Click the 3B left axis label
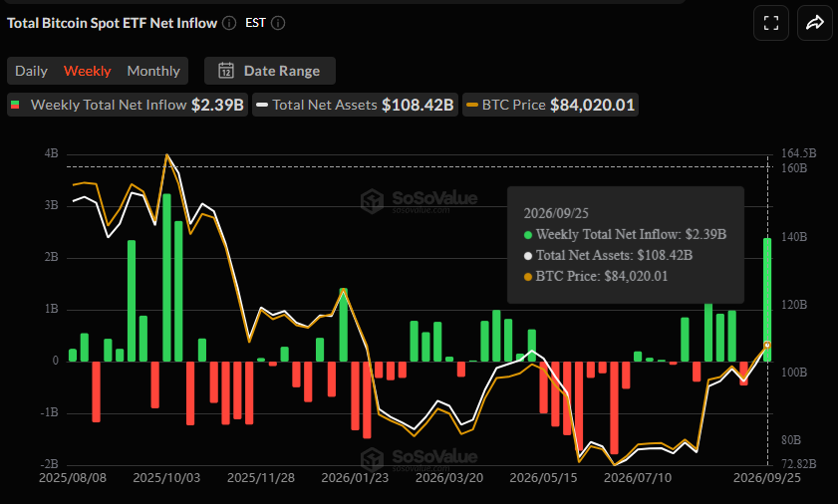The height and width of the screenshot is (504, 838). click(51, 205)
